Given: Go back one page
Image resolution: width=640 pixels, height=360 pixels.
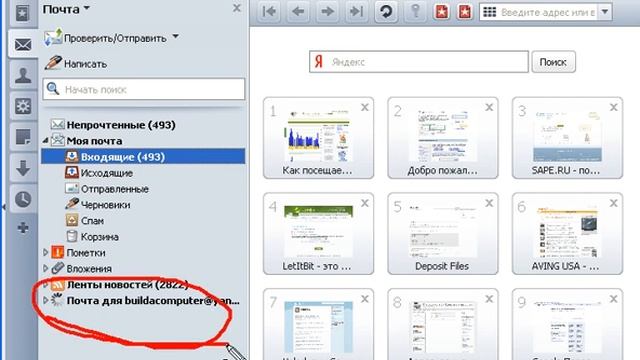Looking at the screenshot, I should click(298, 11).
